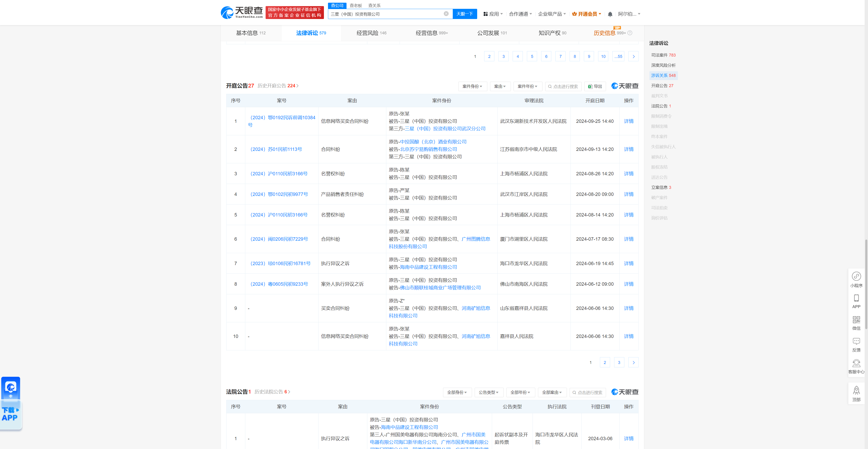Export 开庭公告 with 导出 Excel button

595,86
